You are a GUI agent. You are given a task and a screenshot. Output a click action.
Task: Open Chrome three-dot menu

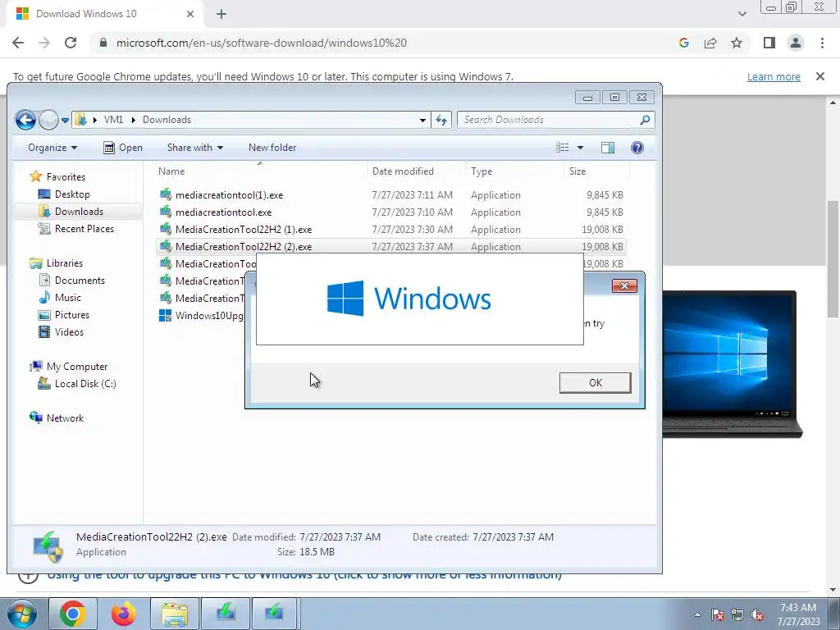pyautogui.click(x=822, y=43)
